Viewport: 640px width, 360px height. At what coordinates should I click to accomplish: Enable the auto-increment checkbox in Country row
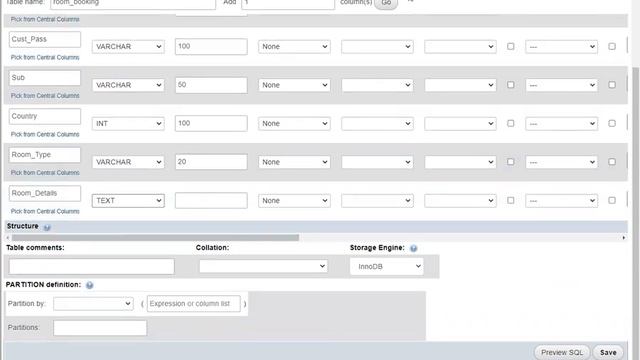tap(611, 123)
